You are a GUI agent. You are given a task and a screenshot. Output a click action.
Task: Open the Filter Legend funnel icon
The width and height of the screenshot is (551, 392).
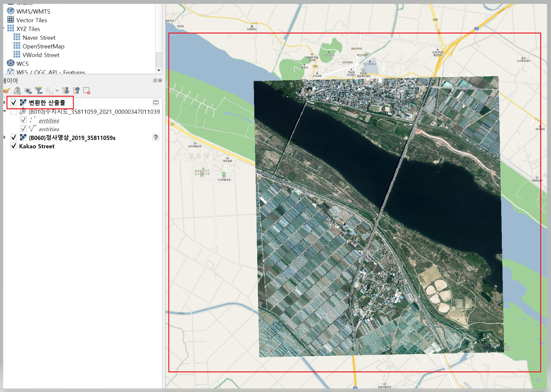tap(39, 91)
